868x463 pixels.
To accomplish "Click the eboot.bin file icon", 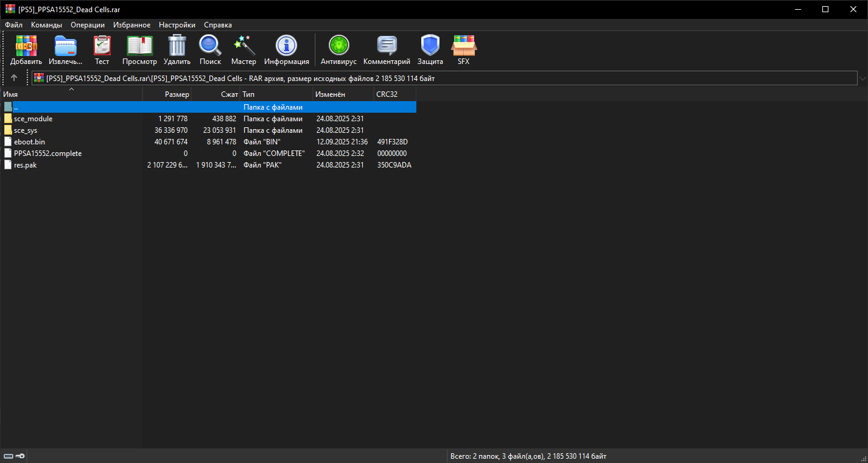I will coord(8,142).
